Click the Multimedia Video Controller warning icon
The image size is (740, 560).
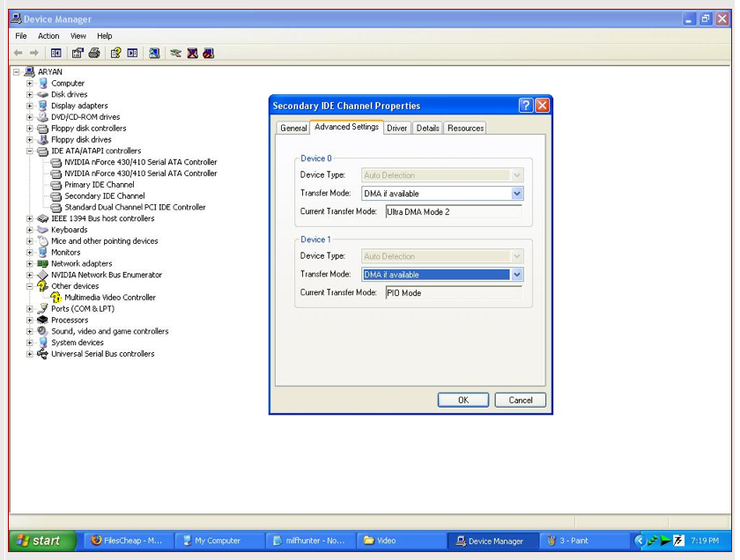pyautogui.click(x=56, y=298)
